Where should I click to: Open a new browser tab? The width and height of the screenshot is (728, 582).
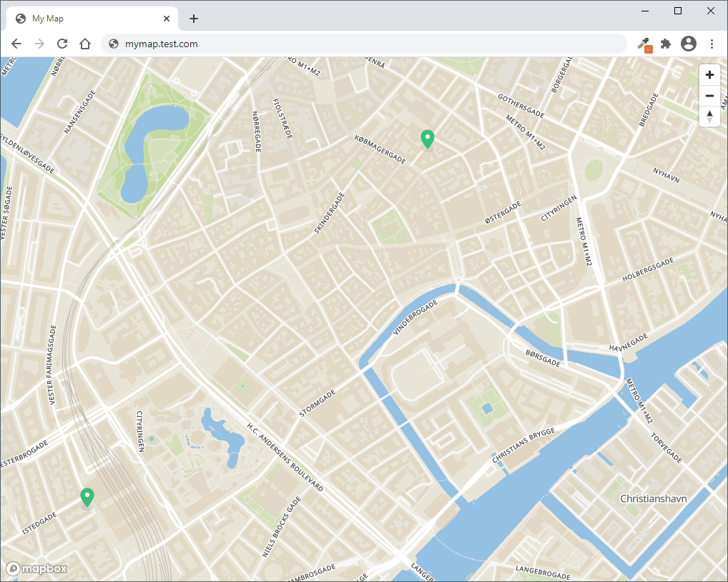tap(193, 19)
